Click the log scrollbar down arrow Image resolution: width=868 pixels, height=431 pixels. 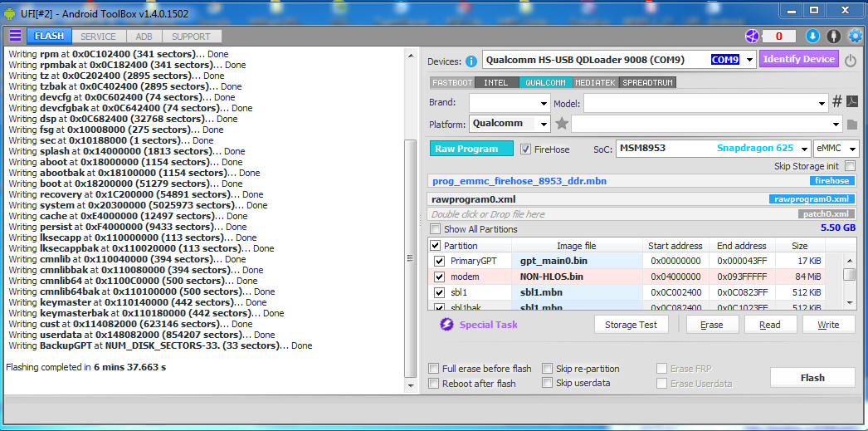click(x=410, y=385)
